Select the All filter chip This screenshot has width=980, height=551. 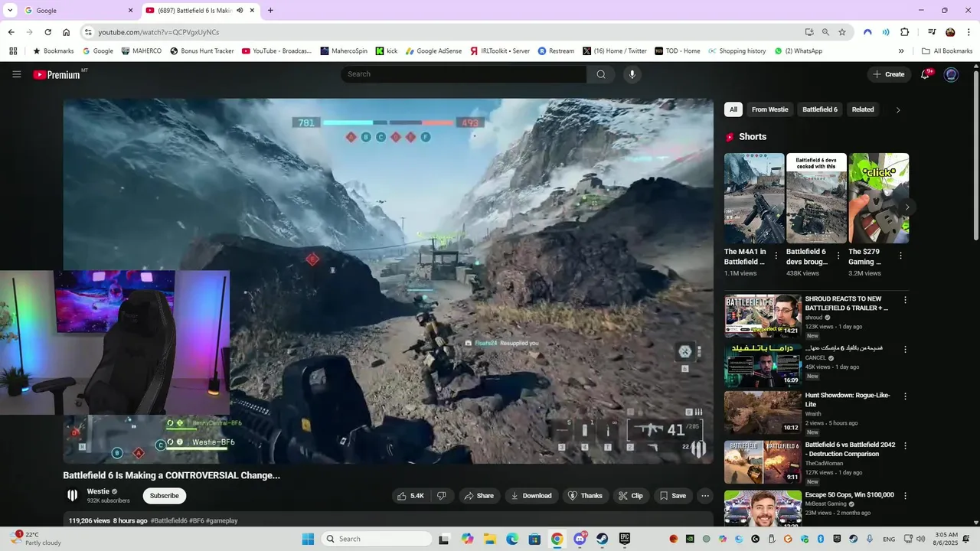[733, 109]
